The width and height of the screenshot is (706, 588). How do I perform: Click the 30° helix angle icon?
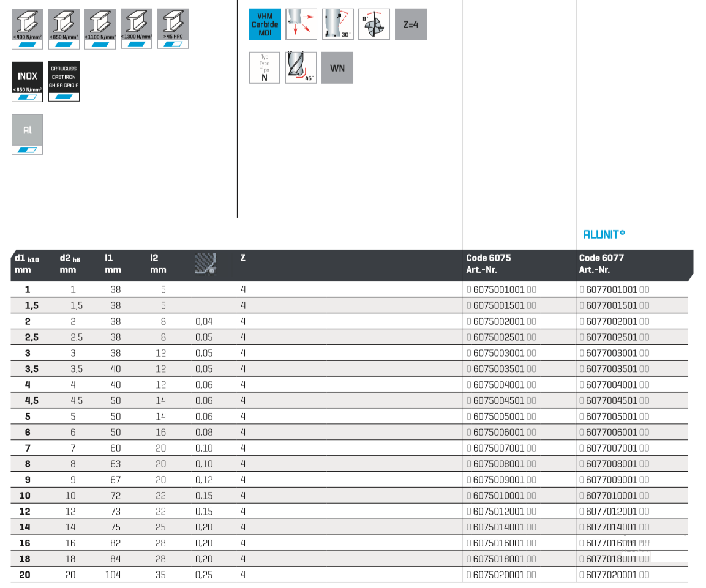point(337,24)
